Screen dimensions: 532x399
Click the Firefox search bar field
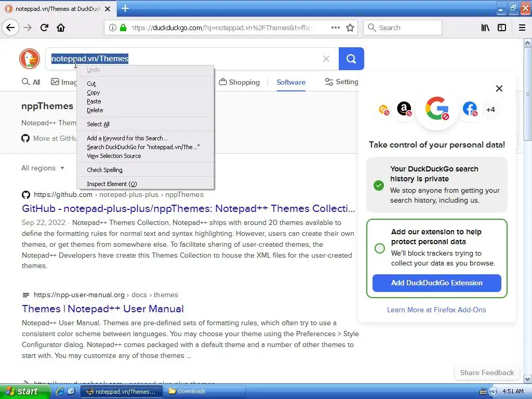(x=403, y=28)
